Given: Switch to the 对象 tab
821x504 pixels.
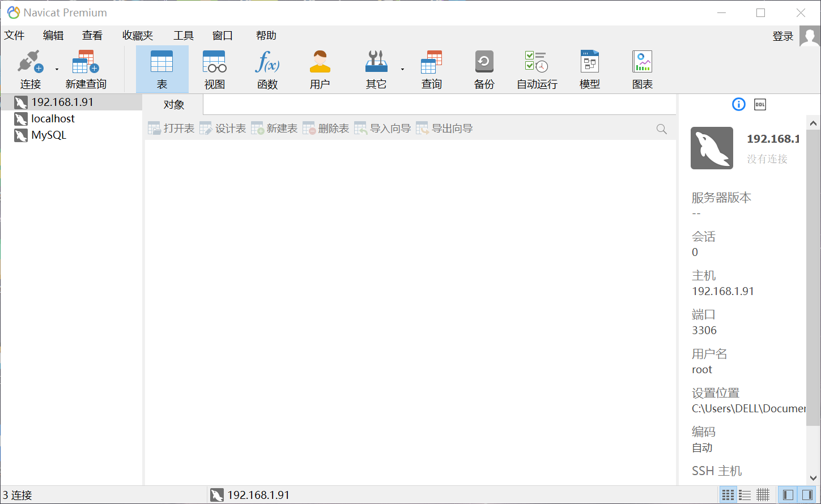Looking at the screenshot, I should (174, 105).
